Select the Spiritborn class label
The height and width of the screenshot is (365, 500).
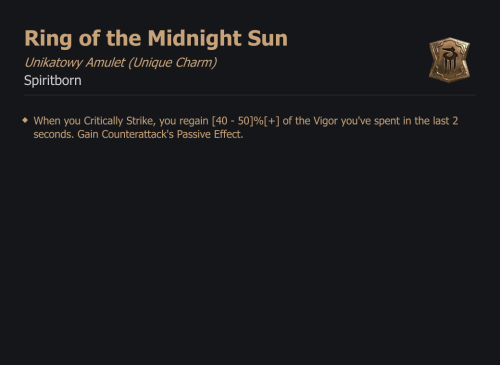pos(53,81)
